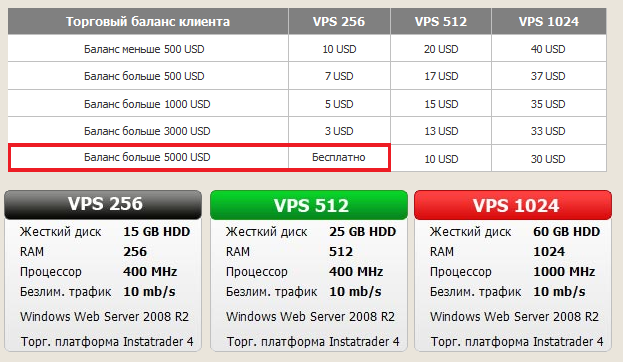The height and width of the screenshot is (362, 623).
Task: Click the Торговый баланс клиента header cell
Action: (x=148, y=21)
